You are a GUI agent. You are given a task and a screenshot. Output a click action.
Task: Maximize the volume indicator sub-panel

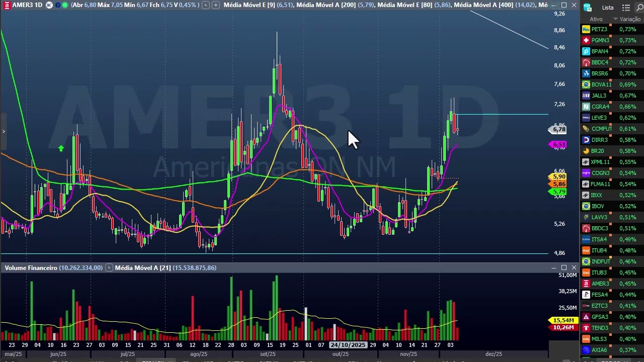(564, 268)
